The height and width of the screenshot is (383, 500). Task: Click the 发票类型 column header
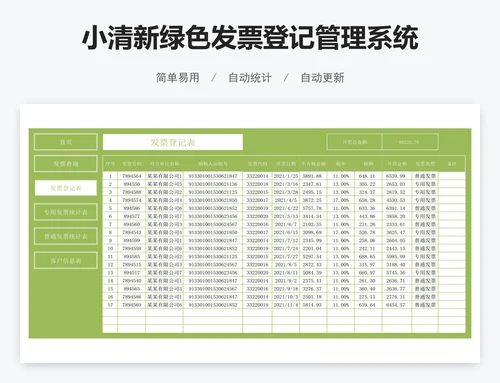pos(425,164)
